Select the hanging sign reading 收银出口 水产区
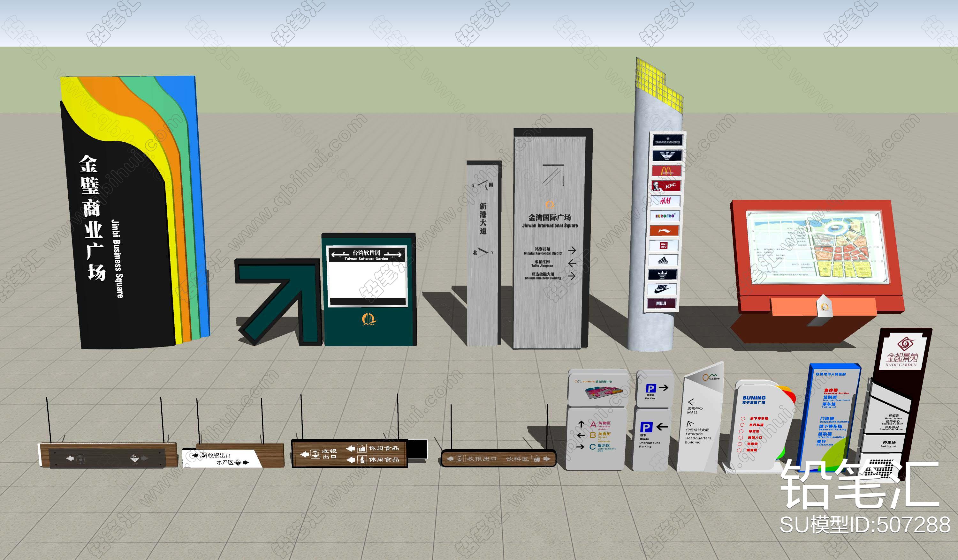This screenshot has width=958, height=560. pyautogui.click(x=233, y=455)
